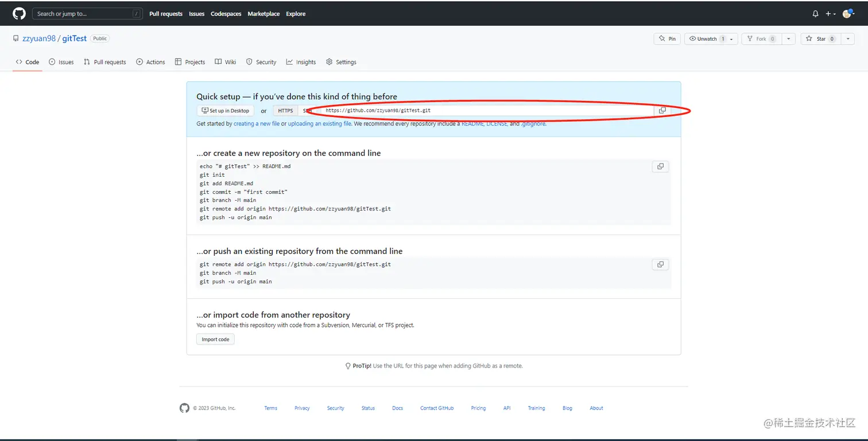Star the gitTest repository

point(821,39)
